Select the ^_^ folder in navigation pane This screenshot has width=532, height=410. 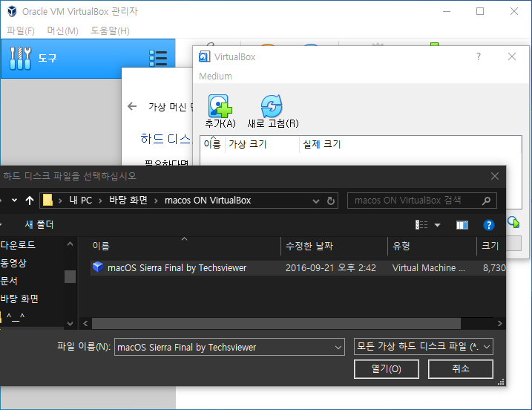pyautogui.click(x=16, y=317)
